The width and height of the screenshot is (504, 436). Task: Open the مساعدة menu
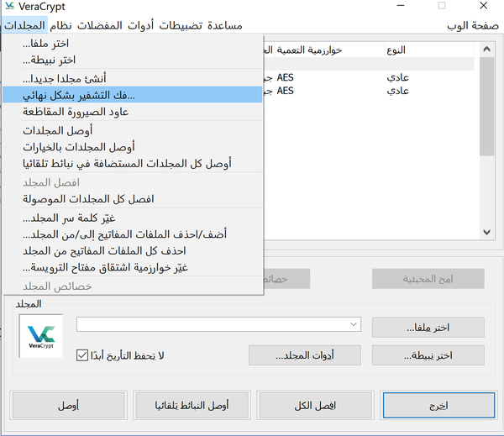click(224, 25)
